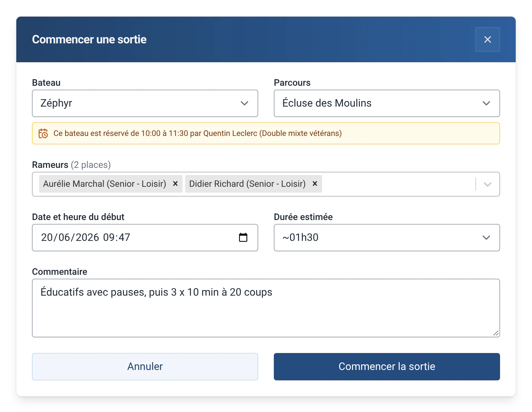Open the Bateau dropdown showing Zéphyr
Viewport: 532px width, 412px height.
pos(145,103)
